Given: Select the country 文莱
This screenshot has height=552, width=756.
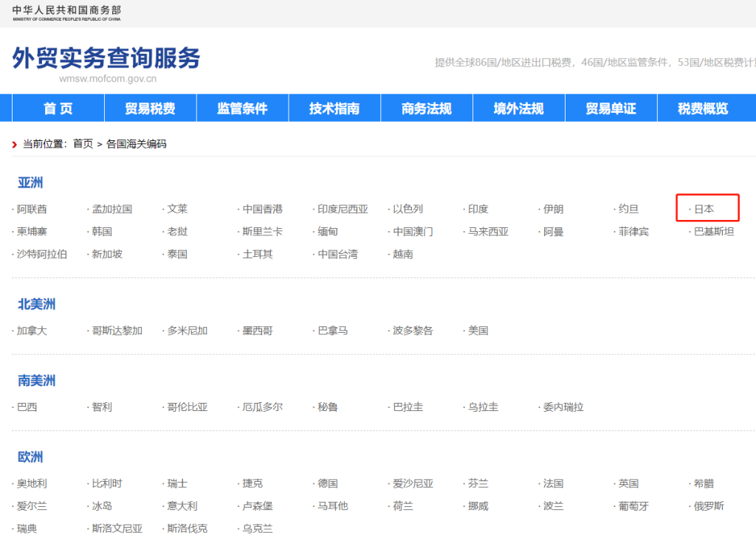Looking at the screenshot, I should point(177,209).
